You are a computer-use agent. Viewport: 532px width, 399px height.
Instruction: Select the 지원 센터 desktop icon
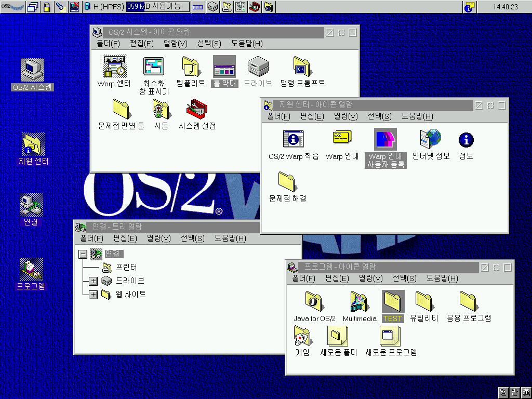pos(33,149)
